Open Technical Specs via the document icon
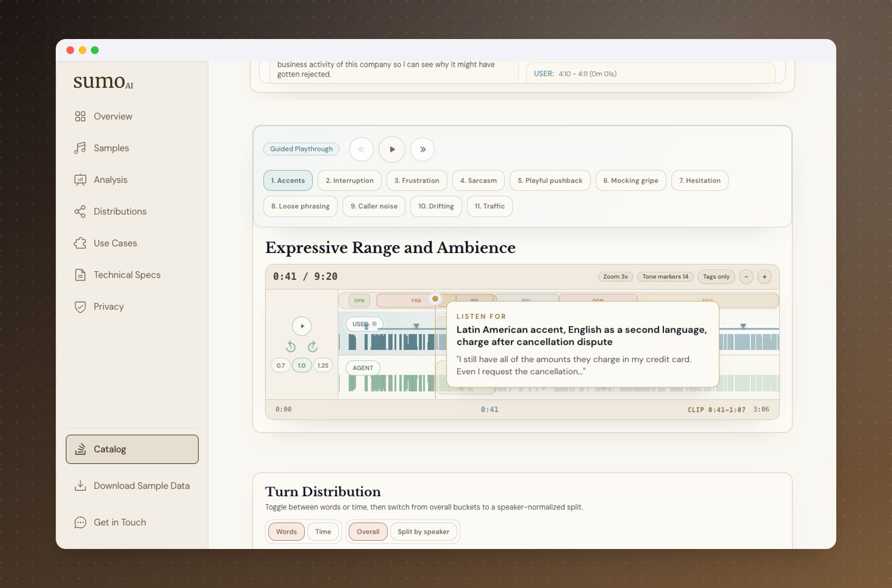The width and height of the screenshot is (892, 588). pos(80,275)
